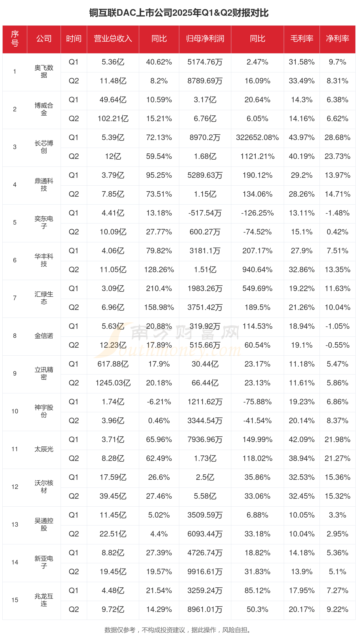
Task: Click the 归母净利润 column header
Action: click(205, 39)
